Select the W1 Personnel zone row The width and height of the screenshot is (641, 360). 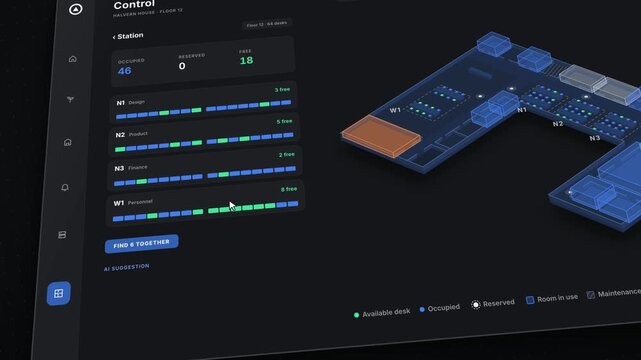pos(206,204)
